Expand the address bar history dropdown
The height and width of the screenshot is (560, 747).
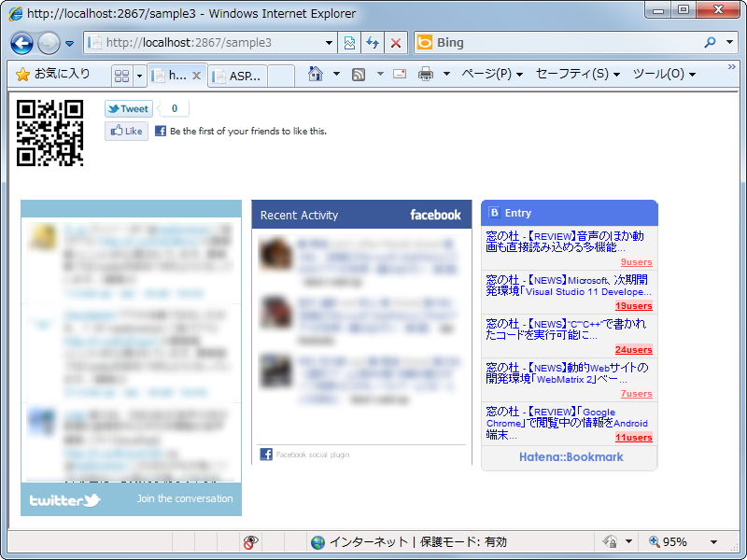(329, 43)
